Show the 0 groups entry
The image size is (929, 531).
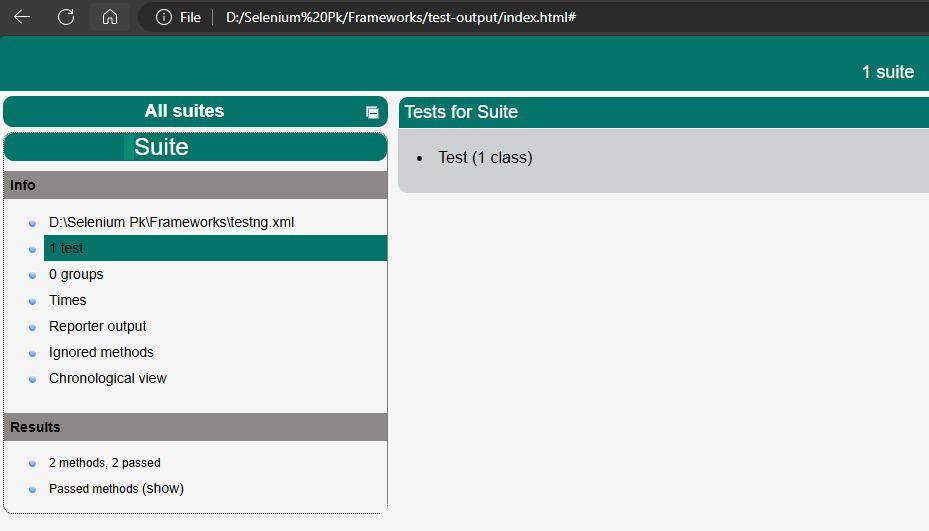tap(76, 274)
